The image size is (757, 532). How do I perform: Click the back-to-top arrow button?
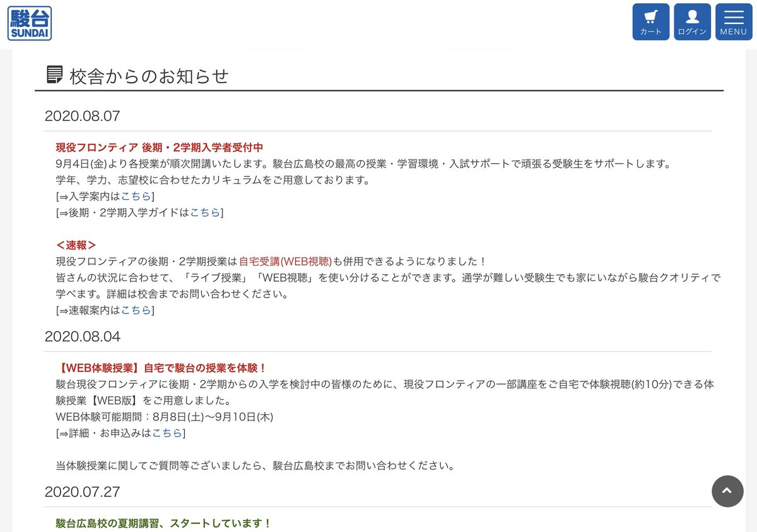pos(727,491)
